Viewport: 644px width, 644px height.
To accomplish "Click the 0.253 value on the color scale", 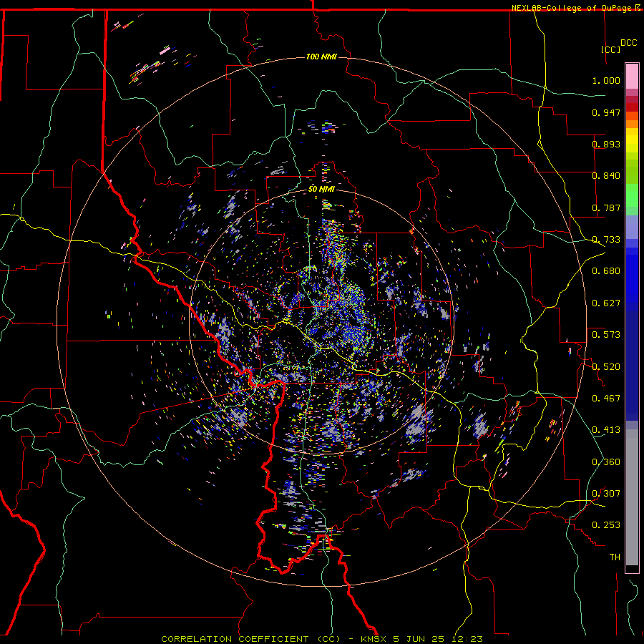I will (606, 525).
